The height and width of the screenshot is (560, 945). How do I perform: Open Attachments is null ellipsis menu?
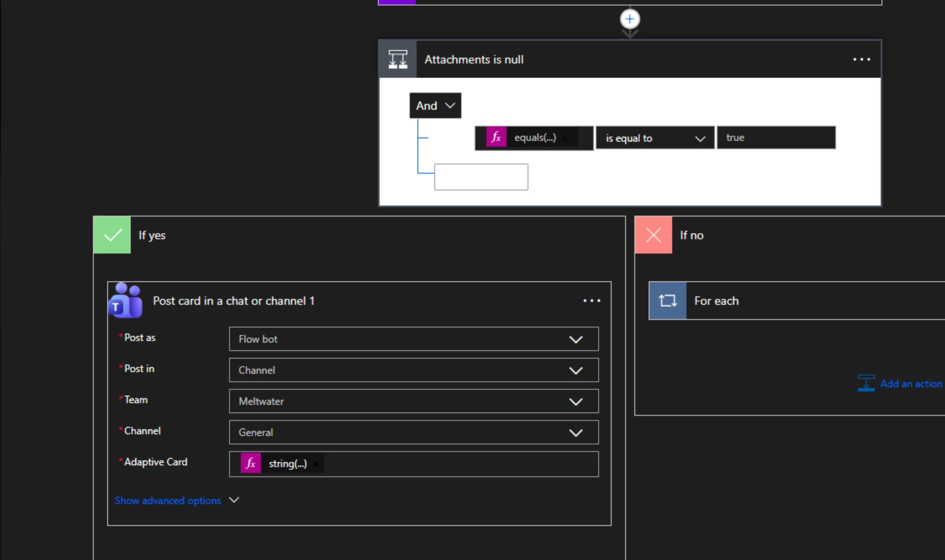861,59
